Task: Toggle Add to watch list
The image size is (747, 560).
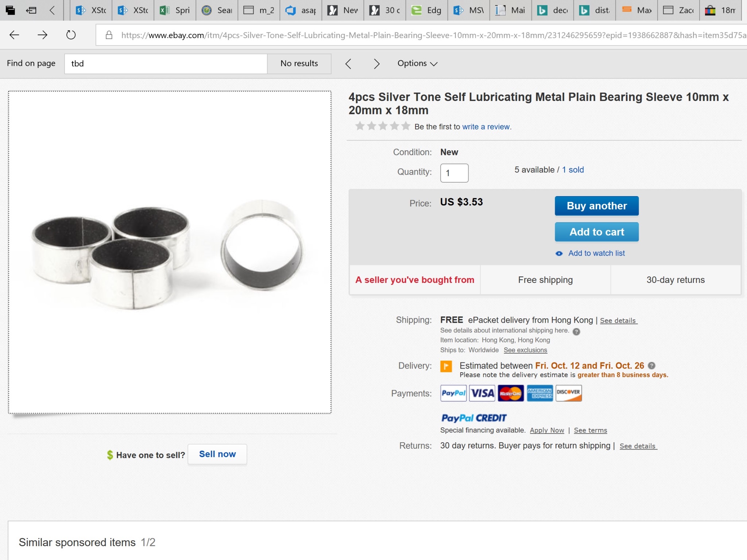Action: 596,253
